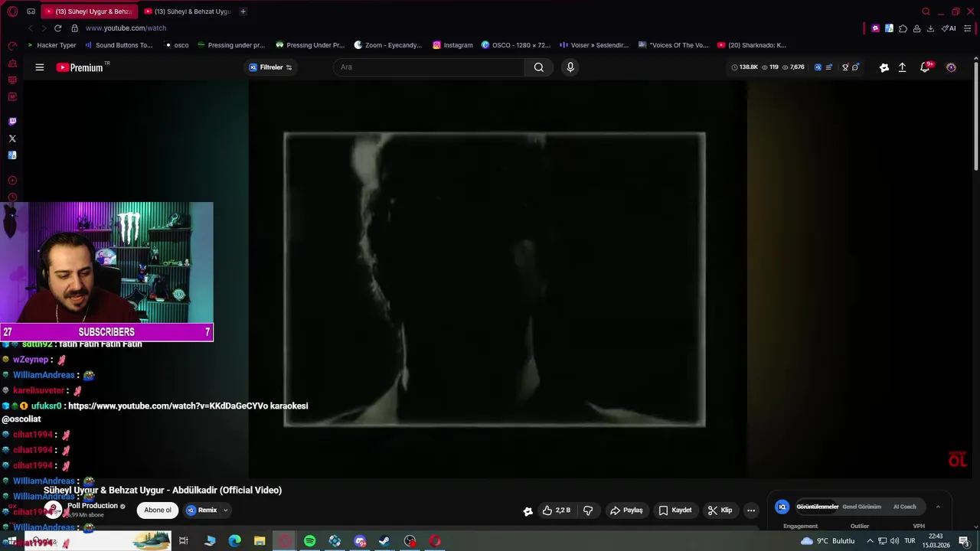Open the 22:43 clock and date
The height and width of the screenshot is (551, 980).
935,541
